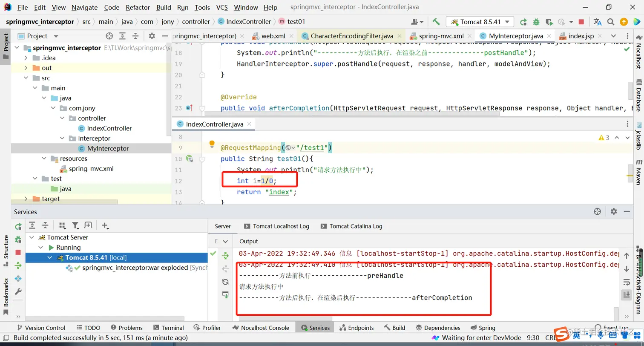Open the Navigate menu

[84, 7]
